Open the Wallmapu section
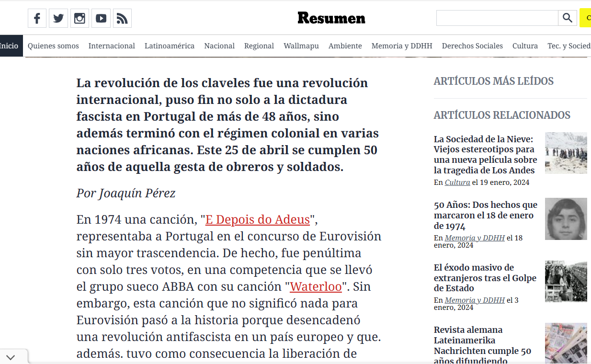The height and width of the screenshot is (364, 591). click(x=301, y=46)
